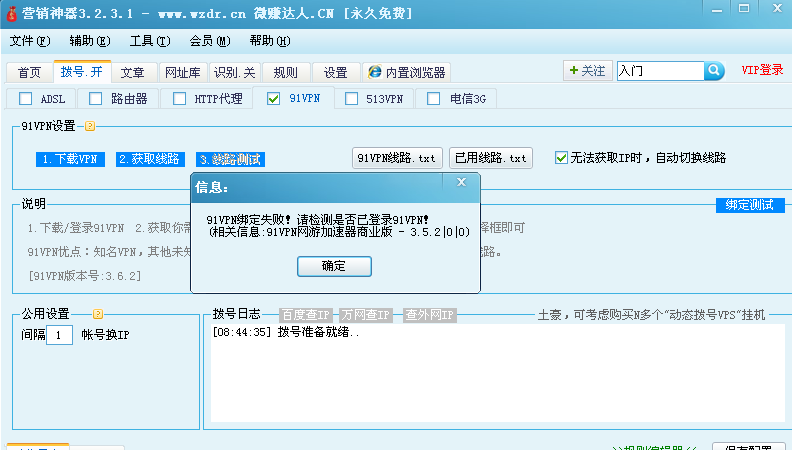Open 已用线路.txt file button
The image size is (792, 450).
(x=491, y=158)
